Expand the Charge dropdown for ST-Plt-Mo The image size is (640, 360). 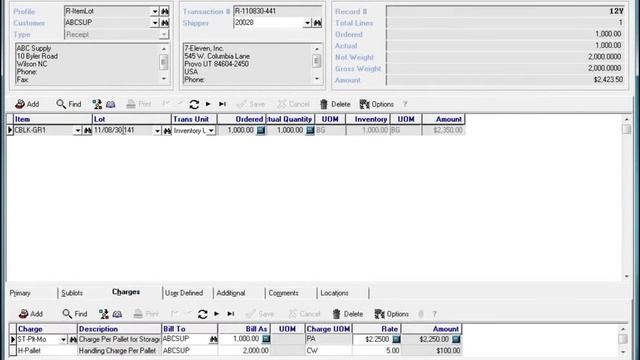click(x=63, y=340)
